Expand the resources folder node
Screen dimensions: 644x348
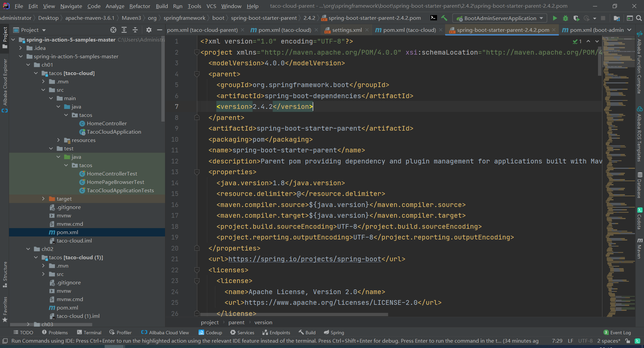[58, 140]
